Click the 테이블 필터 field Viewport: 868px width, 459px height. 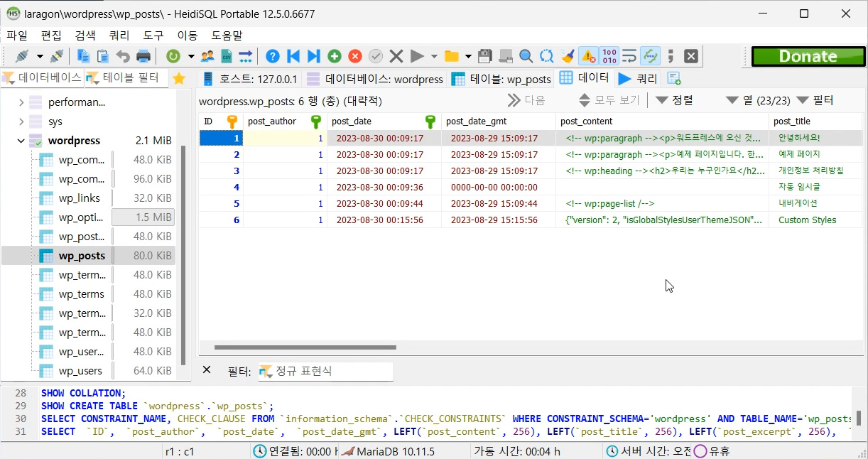[x=126, y=78]
